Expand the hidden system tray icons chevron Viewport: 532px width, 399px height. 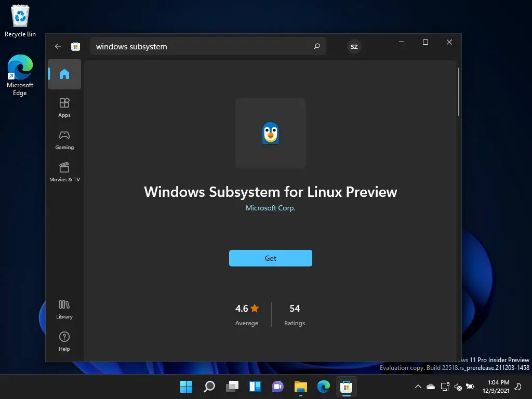tap(418, 387)
